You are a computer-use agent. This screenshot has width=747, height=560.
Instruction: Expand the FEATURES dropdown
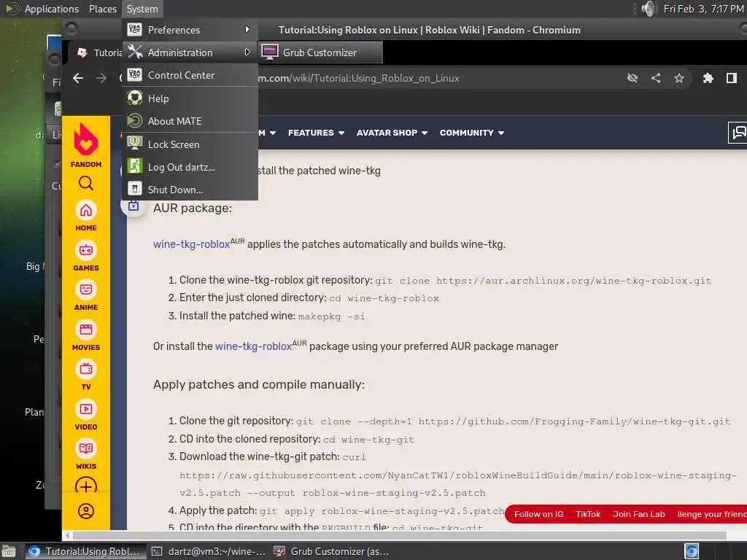click(316, 133)
